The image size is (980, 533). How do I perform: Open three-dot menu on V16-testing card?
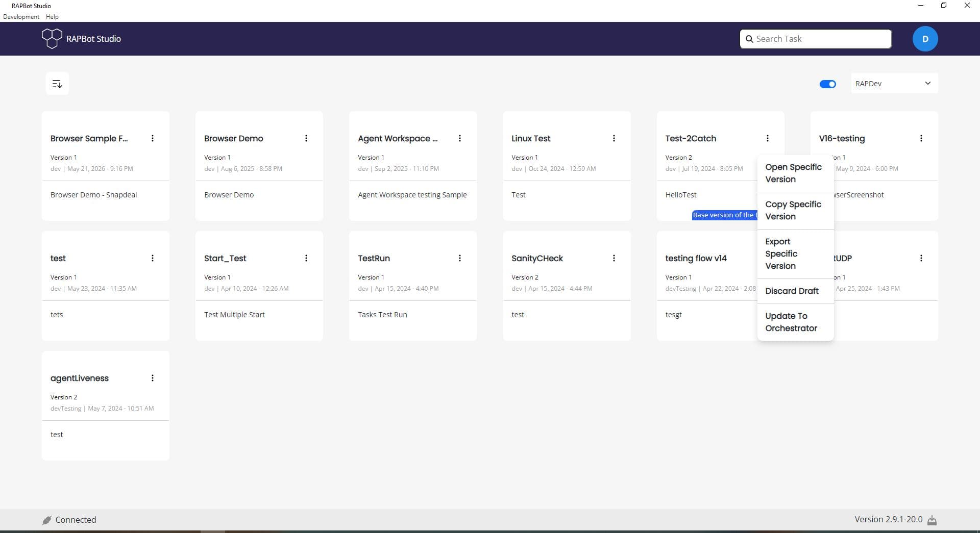click(x=921, y=138)
